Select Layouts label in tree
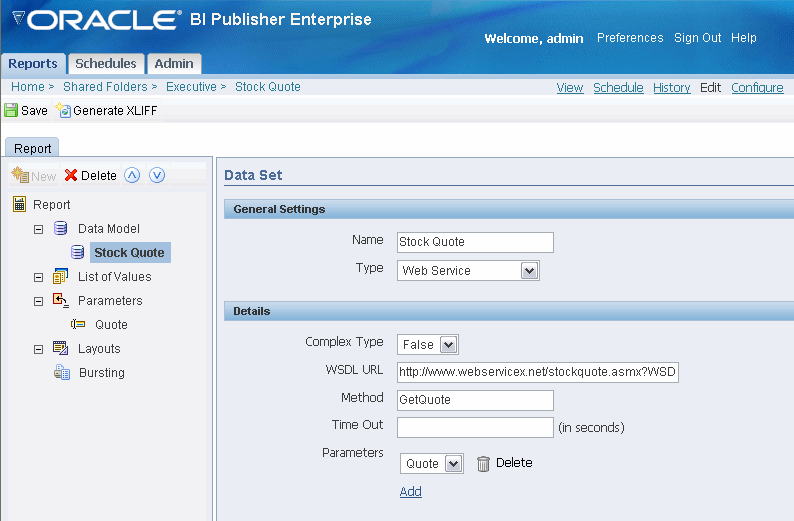This screenshot has height=521, width=794. pos(99,349)
